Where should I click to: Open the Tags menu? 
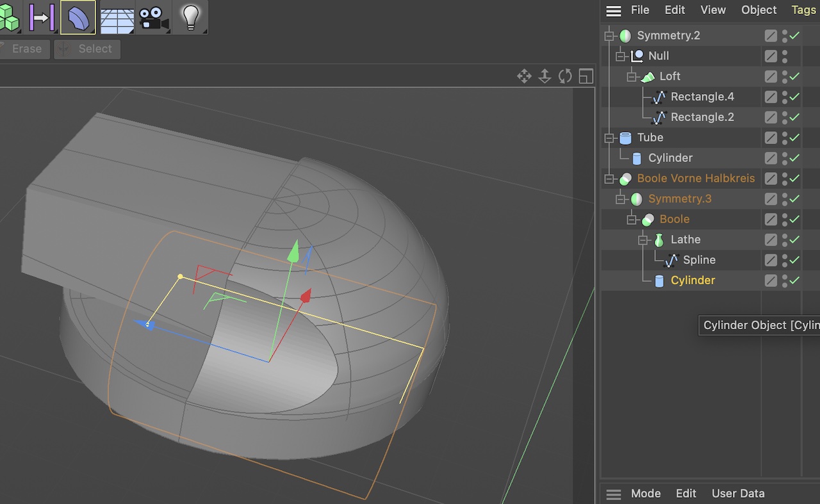click(803, 10)
